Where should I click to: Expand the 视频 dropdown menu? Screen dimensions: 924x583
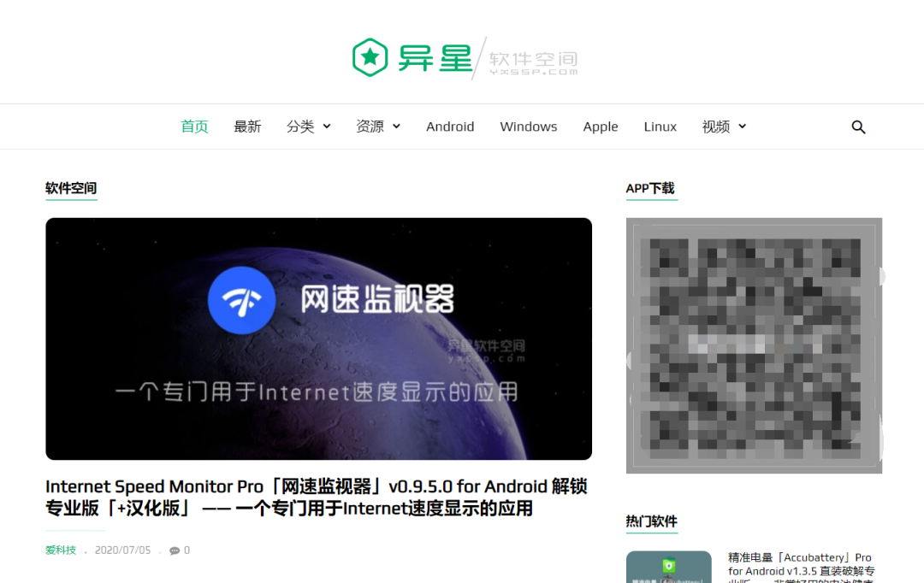[x=725, y=127]
